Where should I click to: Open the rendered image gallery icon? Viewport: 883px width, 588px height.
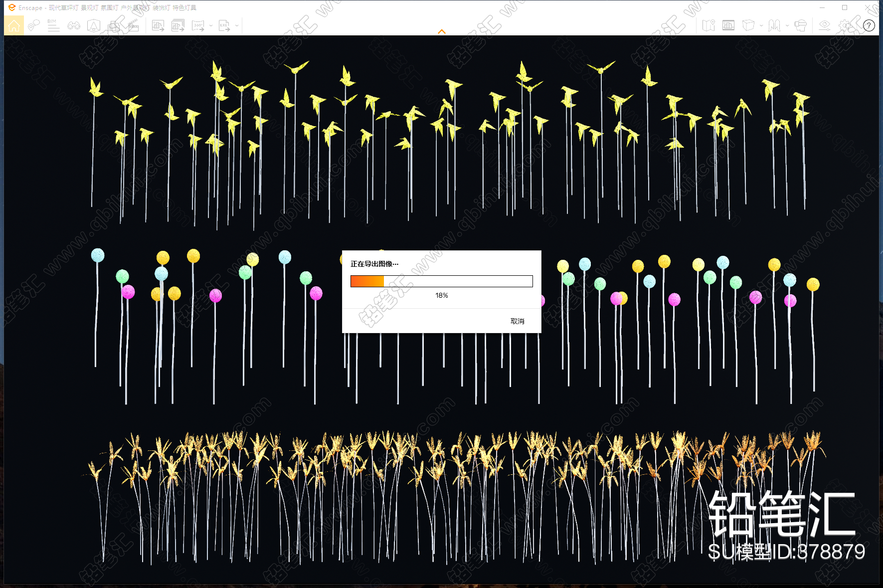[x=728, y=25]
